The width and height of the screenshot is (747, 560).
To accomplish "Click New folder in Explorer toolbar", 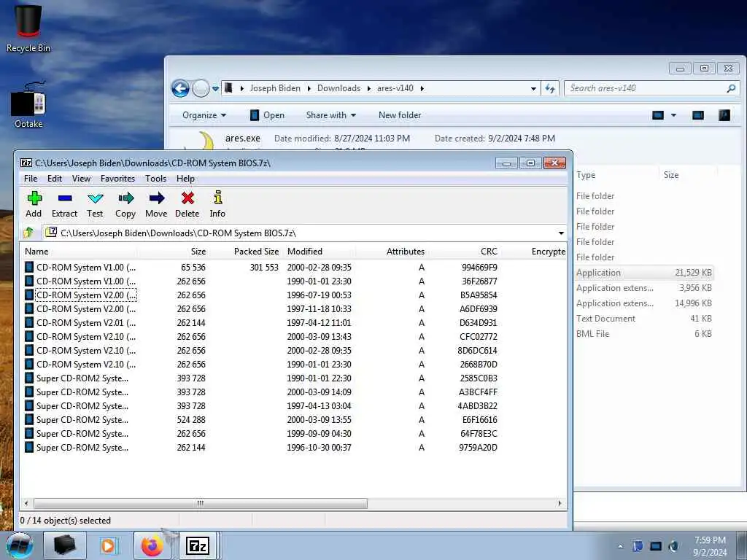I will click(400, 115).
